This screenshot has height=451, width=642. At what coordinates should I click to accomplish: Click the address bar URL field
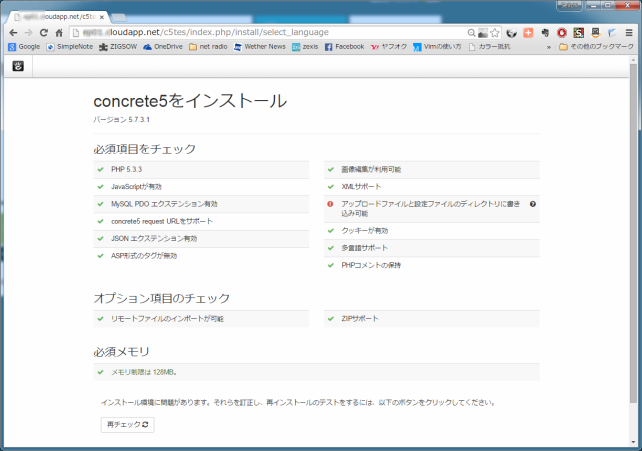pos(270,33)
